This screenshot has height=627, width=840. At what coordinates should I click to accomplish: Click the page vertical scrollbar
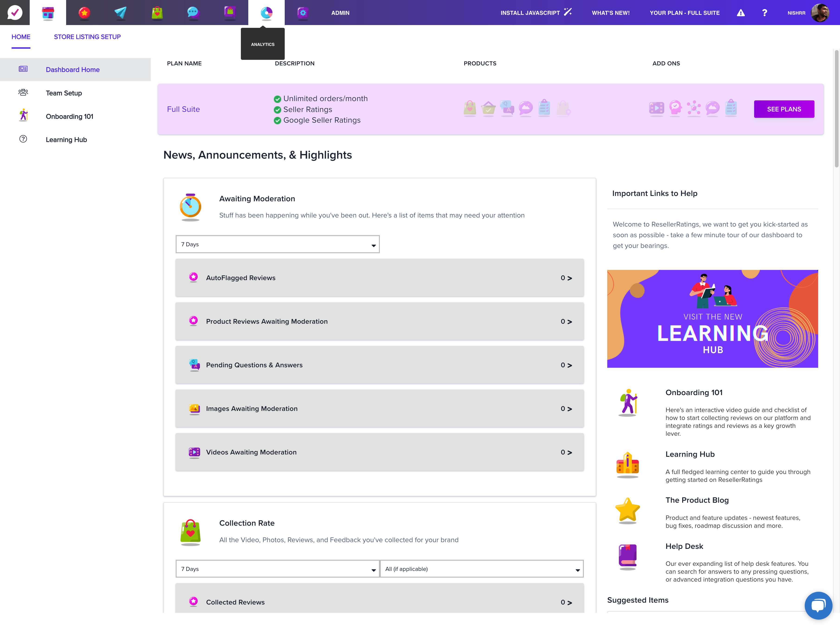point(837,108)
